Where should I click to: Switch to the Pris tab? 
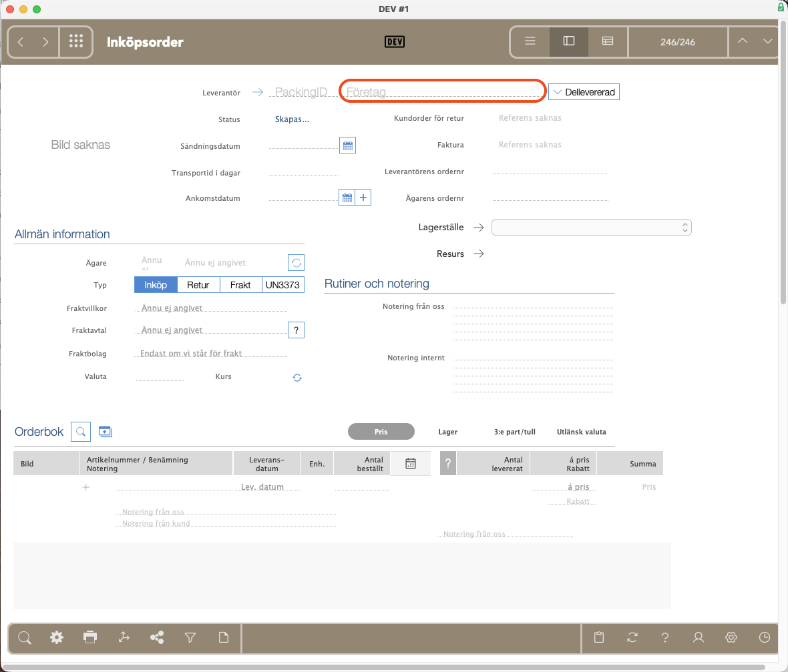[x=381, y=431]
